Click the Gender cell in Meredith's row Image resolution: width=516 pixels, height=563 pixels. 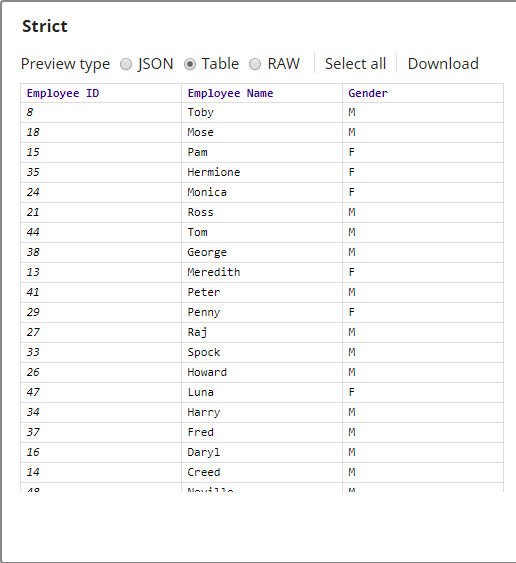pos(423,273)
